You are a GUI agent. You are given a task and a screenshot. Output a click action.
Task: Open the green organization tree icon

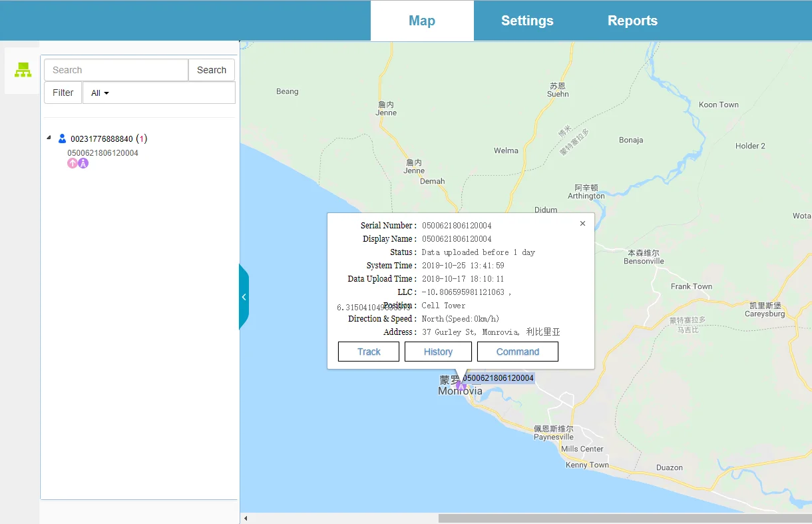coord(23,70)
